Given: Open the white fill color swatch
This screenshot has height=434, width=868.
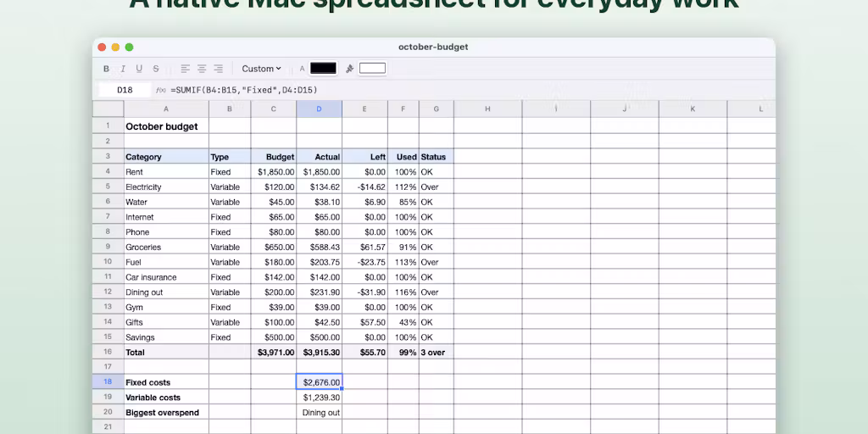Looking at the screenshot, I should tap(373, 68).
